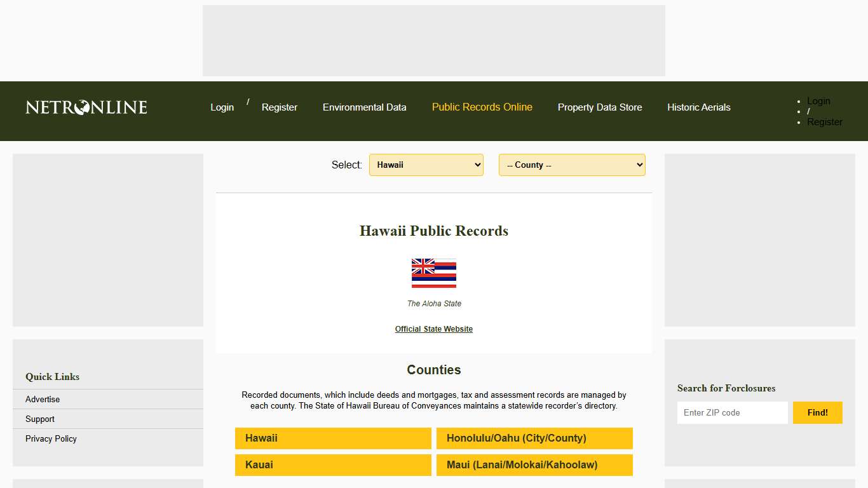Open the Hawaii state dropdown
The image size is (868, 488).
click(426, 165)
